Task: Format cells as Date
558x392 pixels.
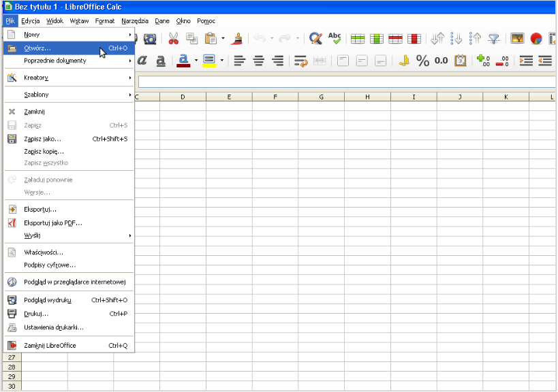Action: point(461,61)
